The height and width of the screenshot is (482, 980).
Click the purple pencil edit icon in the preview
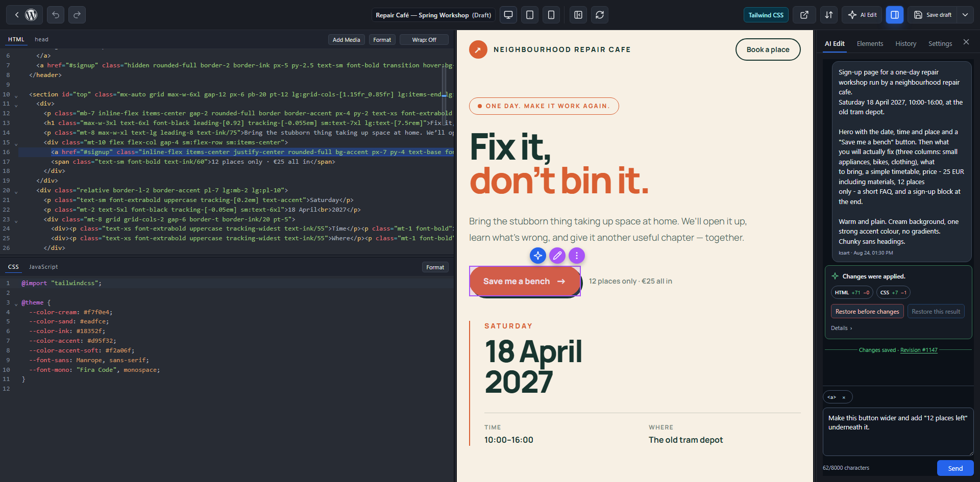557,256
